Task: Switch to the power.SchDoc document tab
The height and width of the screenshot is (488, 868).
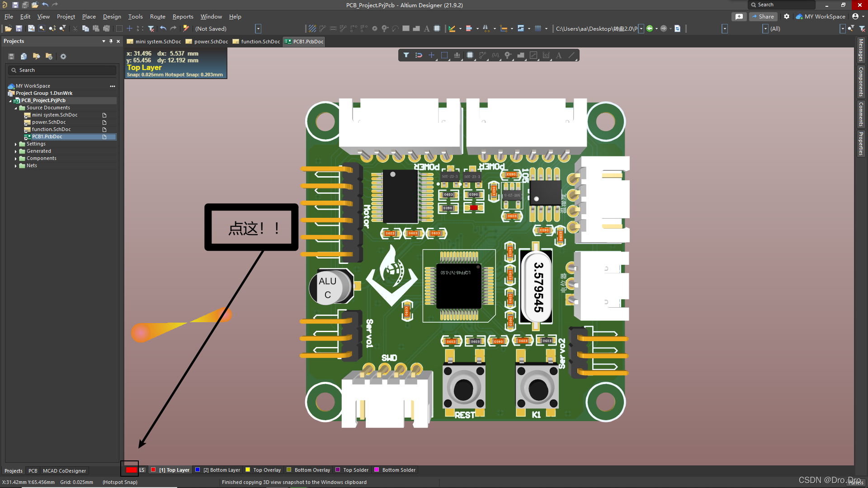Action: coord(210,41)
